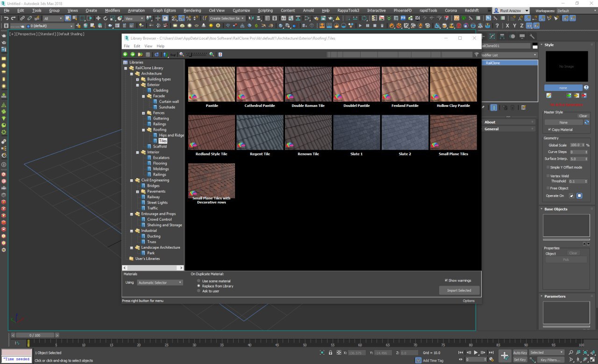
Task: Click the Redo arrow in main toolbar
Action: (14, 18)
